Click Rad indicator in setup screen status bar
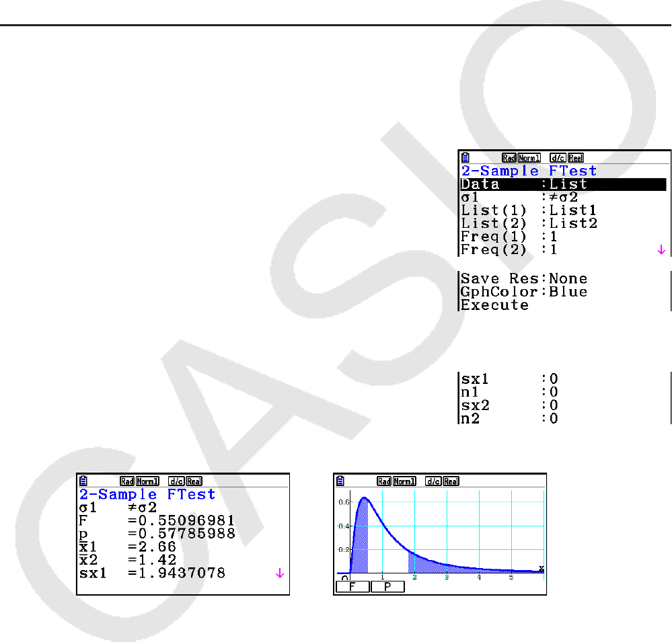This screenshot has width=672, height=642. (x=509, y=158)
